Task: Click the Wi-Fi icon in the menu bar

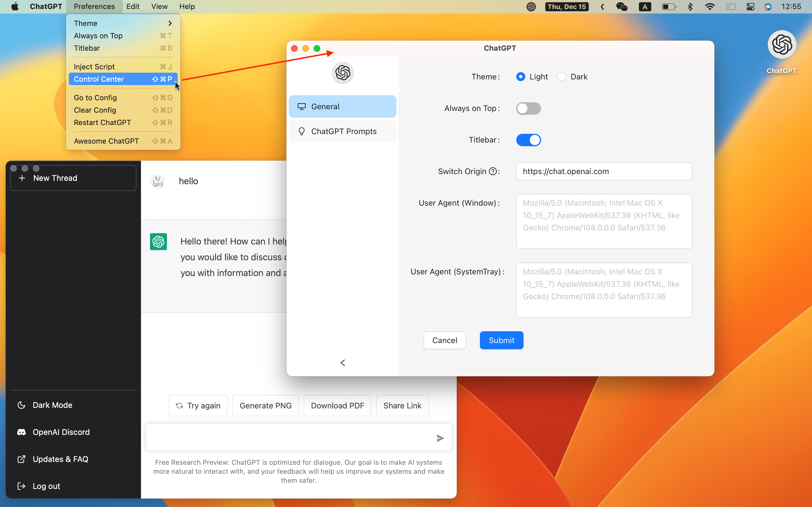Action: point(710,6)
